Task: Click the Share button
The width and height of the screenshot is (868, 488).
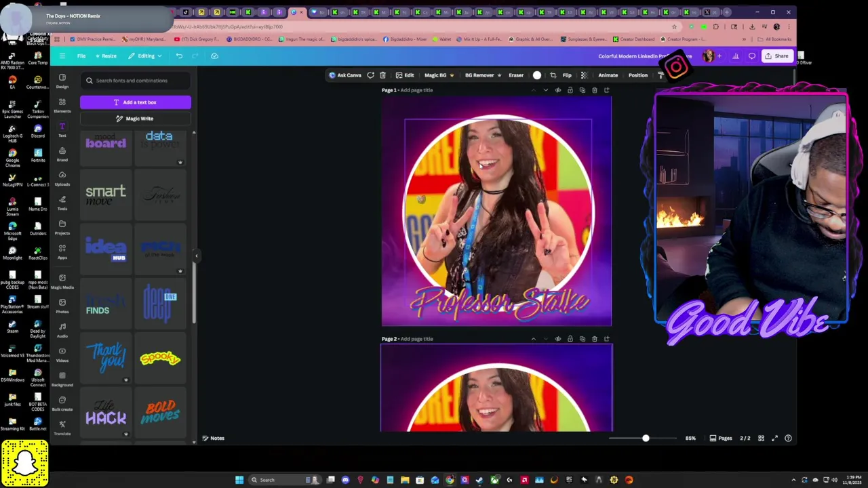Action: [x=777, y=56]
